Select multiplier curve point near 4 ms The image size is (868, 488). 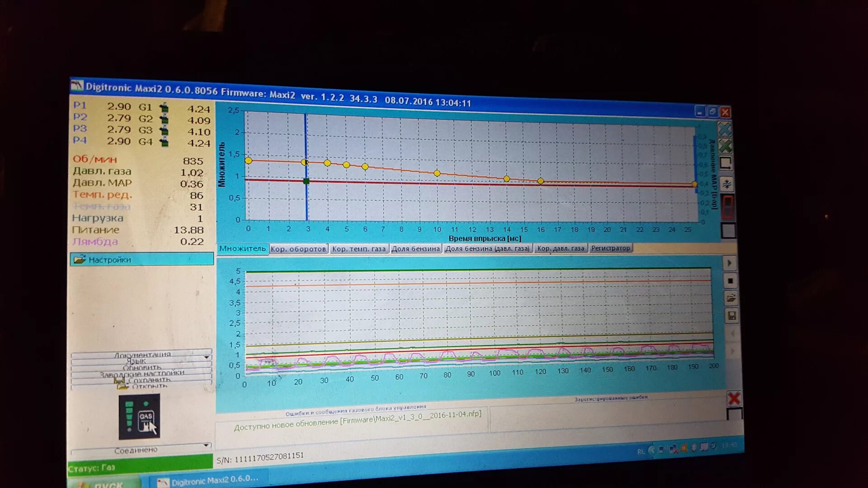coord(327,163)
